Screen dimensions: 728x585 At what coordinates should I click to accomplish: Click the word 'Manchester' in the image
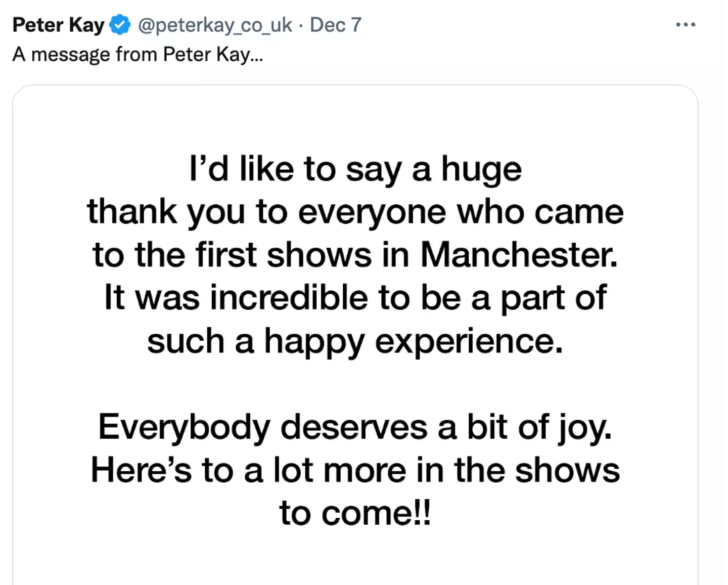point(515,254)
